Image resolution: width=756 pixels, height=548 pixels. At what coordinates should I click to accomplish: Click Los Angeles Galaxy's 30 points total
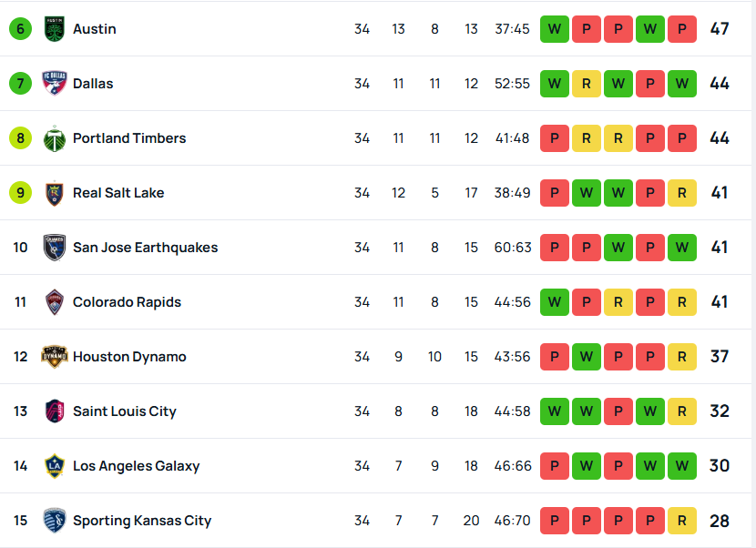pyautogui.click(x=720, y=466)
